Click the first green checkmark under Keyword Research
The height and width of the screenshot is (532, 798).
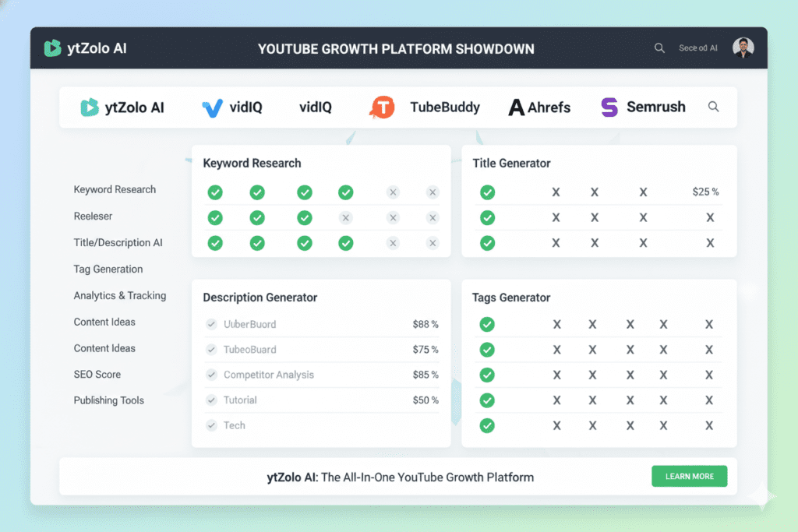point(215,192)
